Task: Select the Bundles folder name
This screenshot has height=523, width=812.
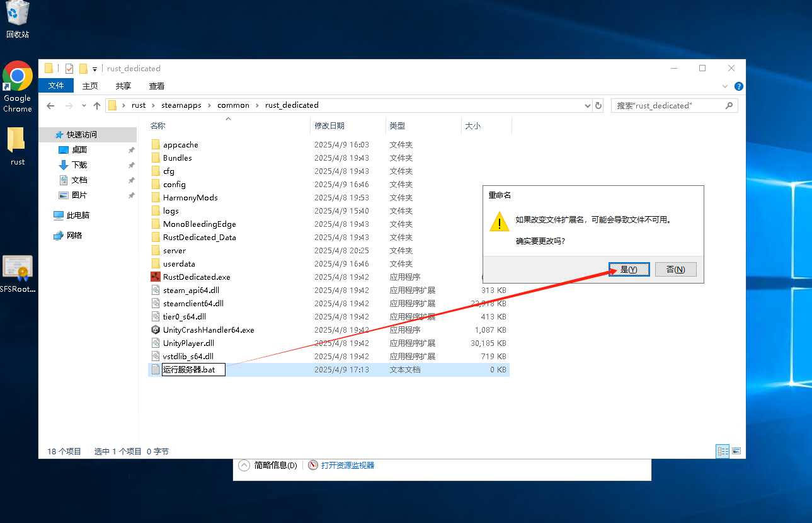Action: pyautogui.click(x=178, y=158)
